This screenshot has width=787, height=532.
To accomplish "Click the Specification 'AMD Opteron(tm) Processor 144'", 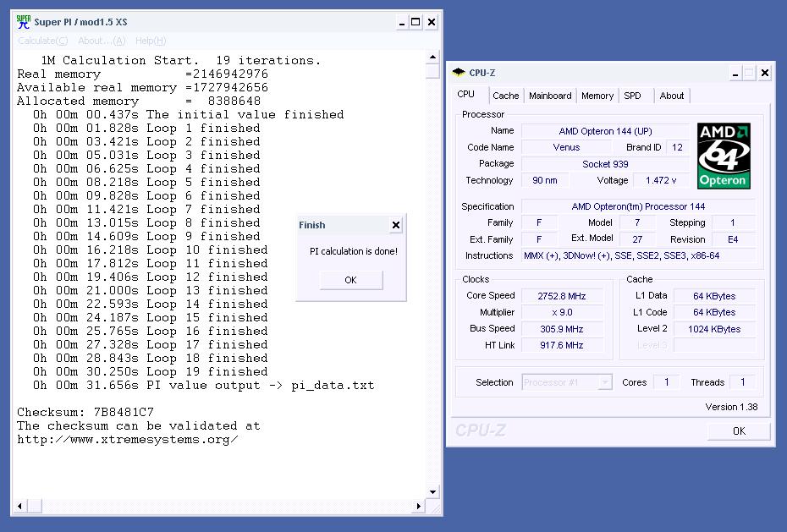I will point(638,206).
